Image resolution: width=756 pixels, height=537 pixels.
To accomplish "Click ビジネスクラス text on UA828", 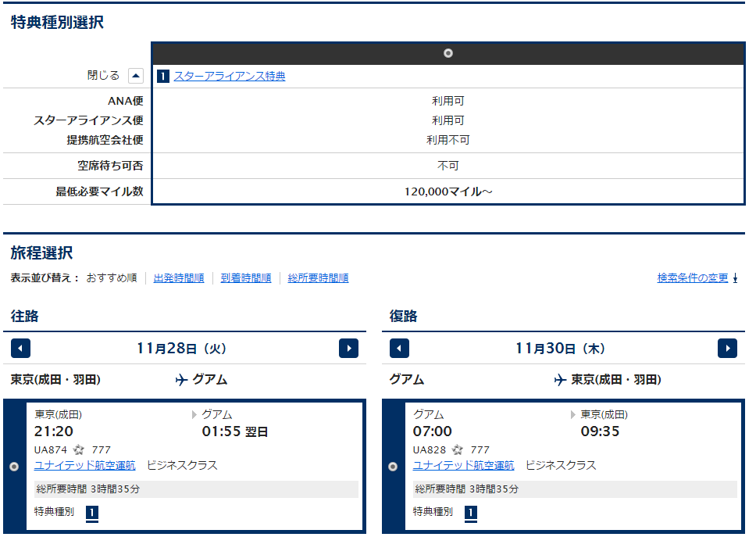I will [x=561, y=466].
